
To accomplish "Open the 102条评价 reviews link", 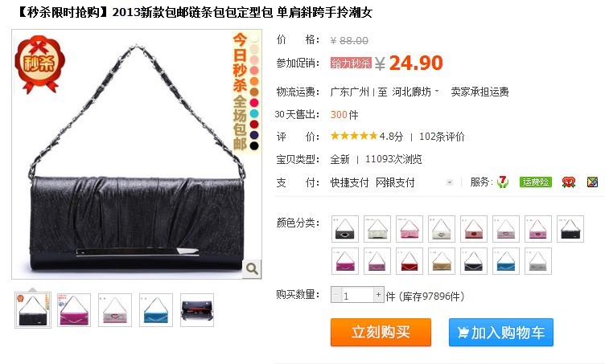I will coord(442,137).
